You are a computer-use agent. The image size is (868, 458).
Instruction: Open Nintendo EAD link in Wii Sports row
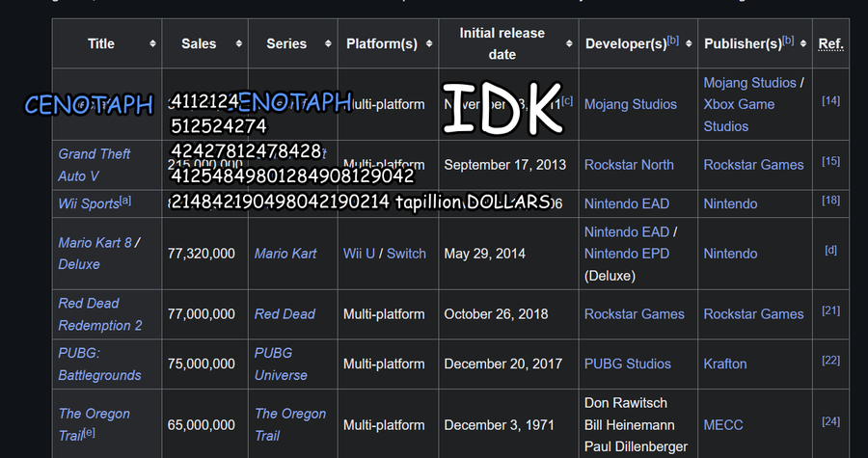[627, 203]
